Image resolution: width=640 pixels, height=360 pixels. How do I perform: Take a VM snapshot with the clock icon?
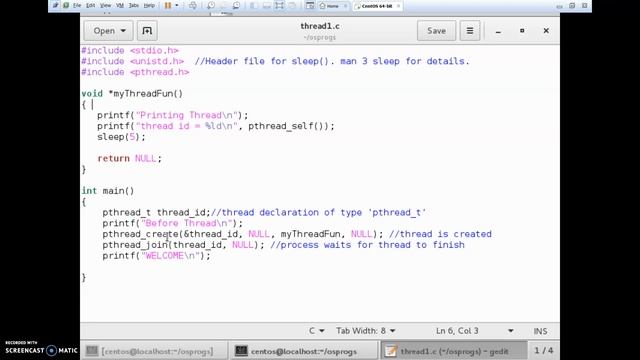coord(211,6)
